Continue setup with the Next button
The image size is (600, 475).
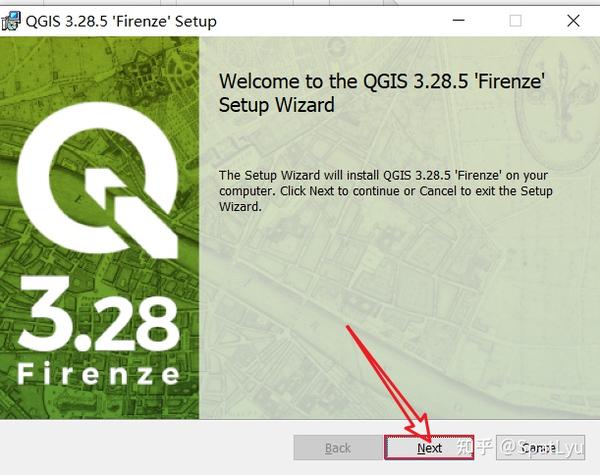tap(429, 447)
